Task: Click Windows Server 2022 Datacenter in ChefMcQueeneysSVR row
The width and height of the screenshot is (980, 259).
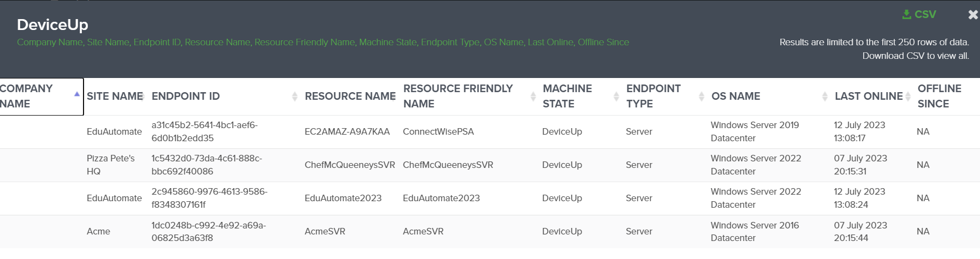Action: (x=756, y=165)
